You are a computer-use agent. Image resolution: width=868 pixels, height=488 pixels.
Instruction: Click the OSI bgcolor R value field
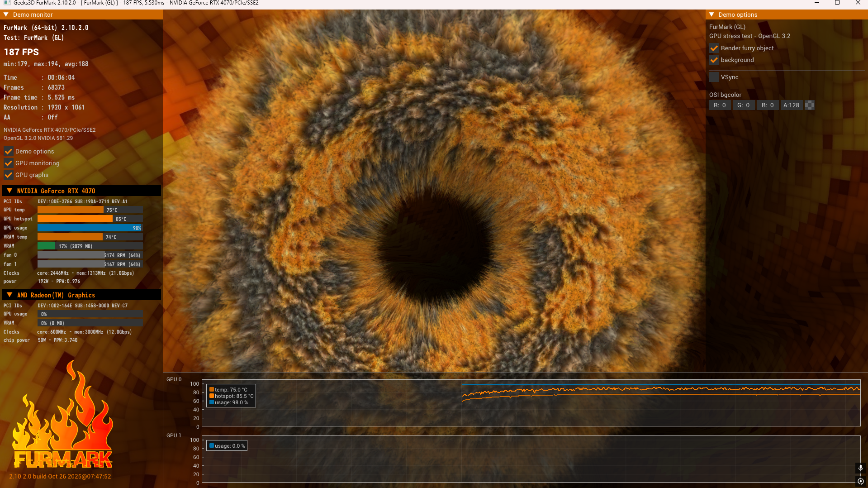(720, 105)
